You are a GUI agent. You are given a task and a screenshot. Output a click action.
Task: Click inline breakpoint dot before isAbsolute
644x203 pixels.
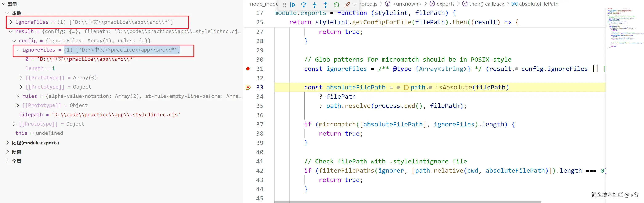pos(430,87)
